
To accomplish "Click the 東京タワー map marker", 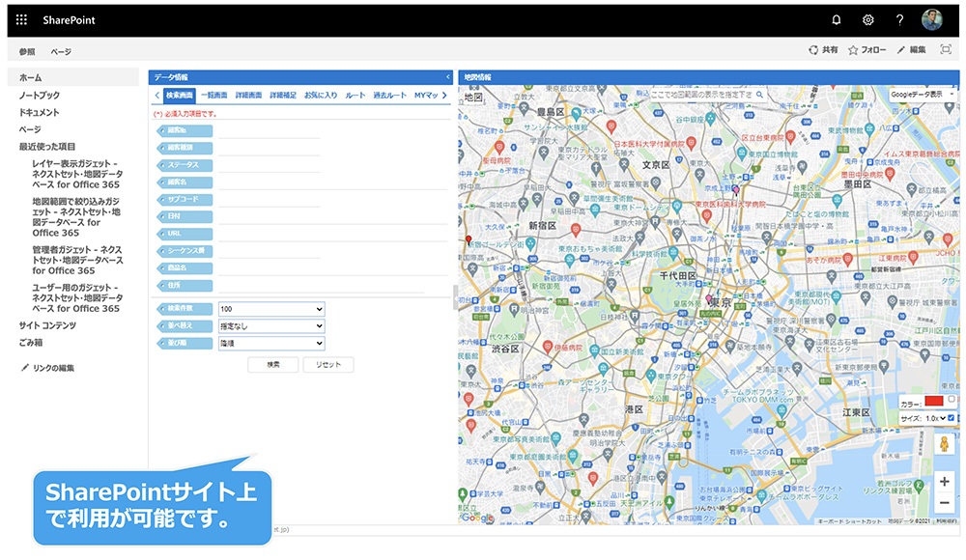I will [650, 376].
